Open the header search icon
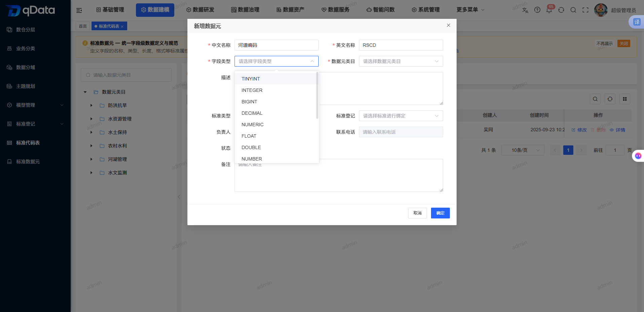The width and height of the screenshot is (644, 312). (x=573, y=10)
